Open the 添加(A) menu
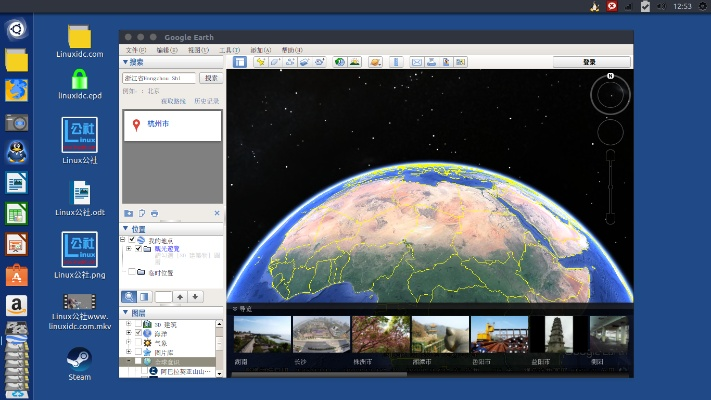 (x=261, y=50)
